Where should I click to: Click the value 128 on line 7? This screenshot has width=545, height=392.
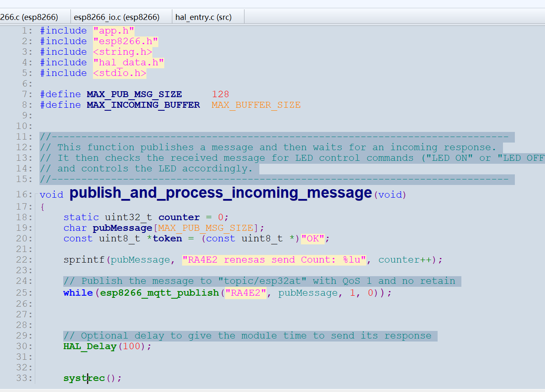pyautogui.click(x=221, y=94)
